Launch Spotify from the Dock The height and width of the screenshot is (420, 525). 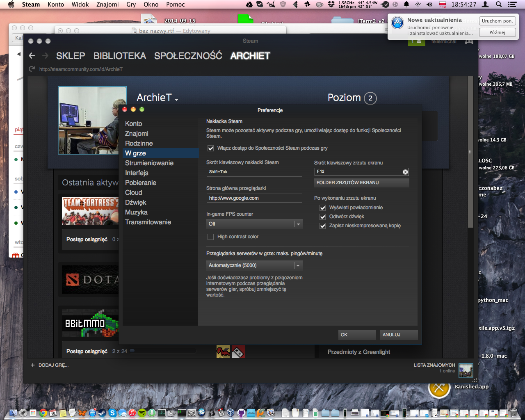(142, 413)
